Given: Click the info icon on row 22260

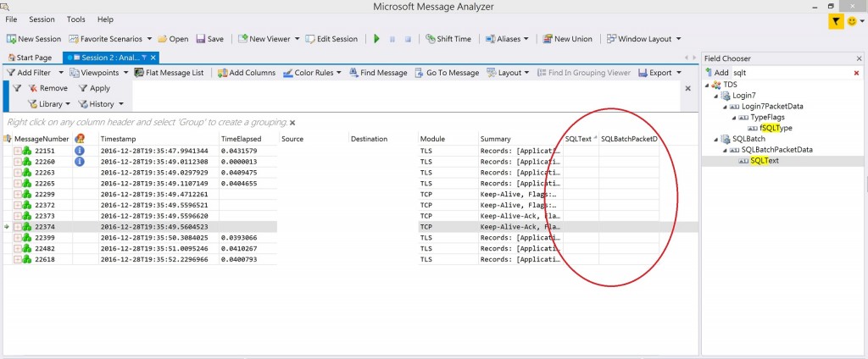Looking at the screenshot, I should tap(80, 162).
